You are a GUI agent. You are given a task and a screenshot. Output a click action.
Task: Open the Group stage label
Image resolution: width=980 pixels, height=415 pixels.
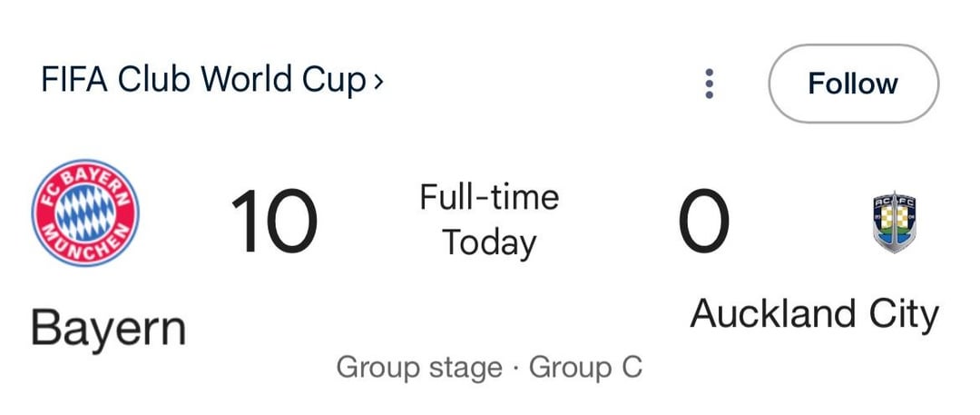418,368
